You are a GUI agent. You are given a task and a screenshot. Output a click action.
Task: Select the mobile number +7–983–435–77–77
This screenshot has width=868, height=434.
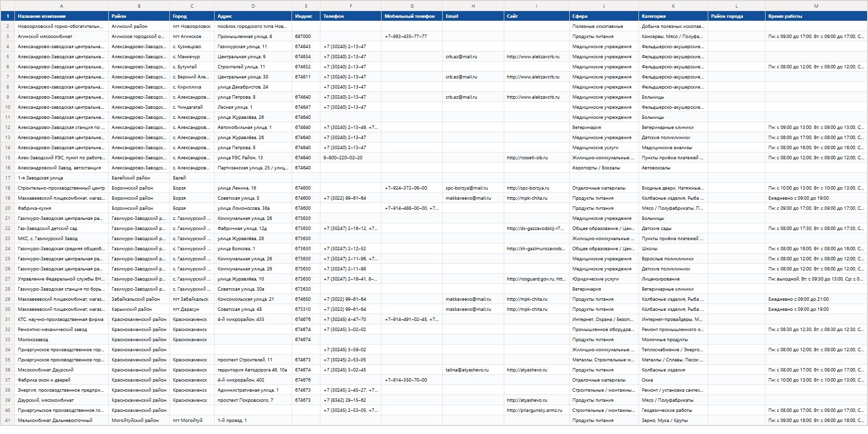412,37
